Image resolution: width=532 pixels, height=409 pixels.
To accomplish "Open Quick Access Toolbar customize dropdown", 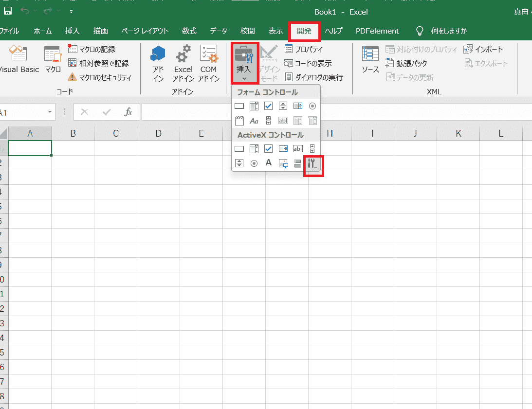I will [72, 11].
